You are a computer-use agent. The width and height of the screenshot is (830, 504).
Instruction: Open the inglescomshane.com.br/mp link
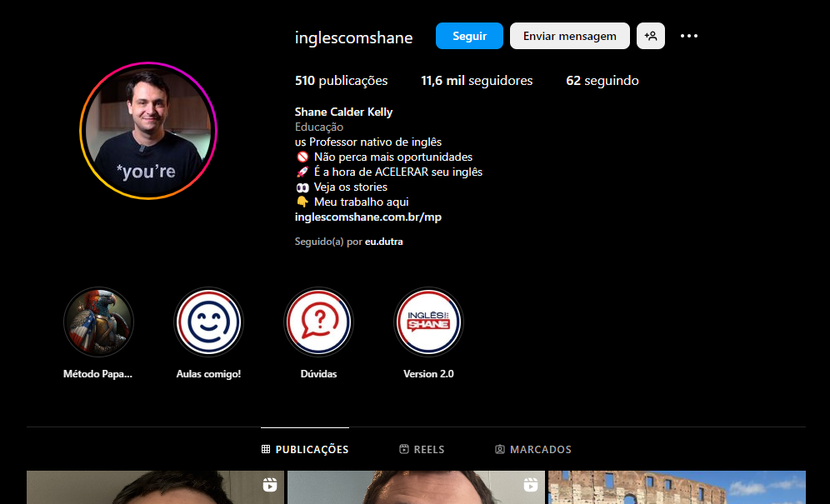coord(367,217)
